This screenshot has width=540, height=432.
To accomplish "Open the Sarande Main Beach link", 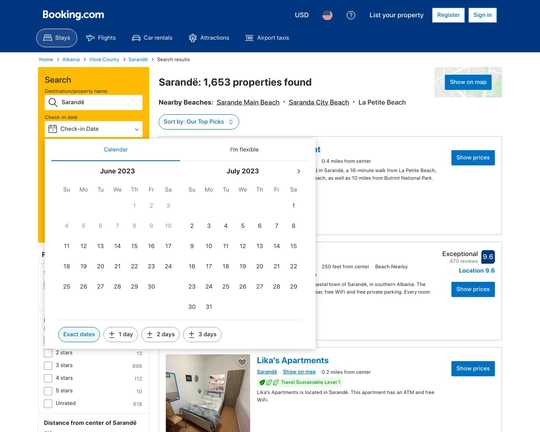I will coord(248,103).
